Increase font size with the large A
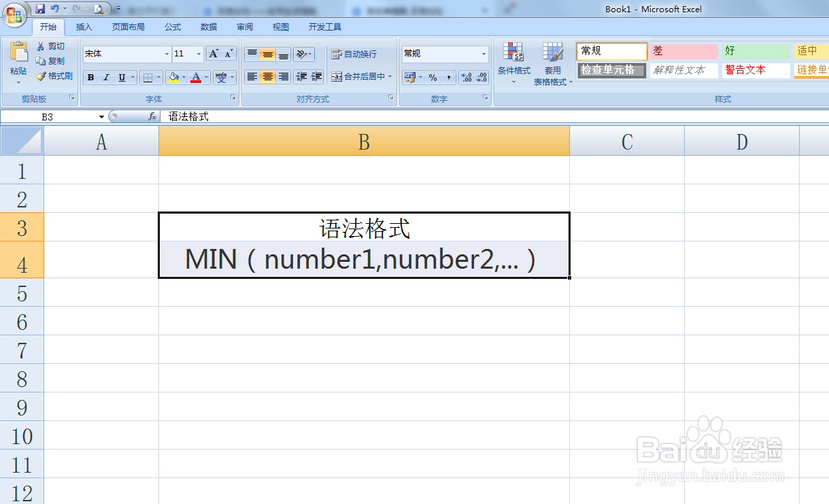This screenshot has height=504, width=829. coord(214,54)
